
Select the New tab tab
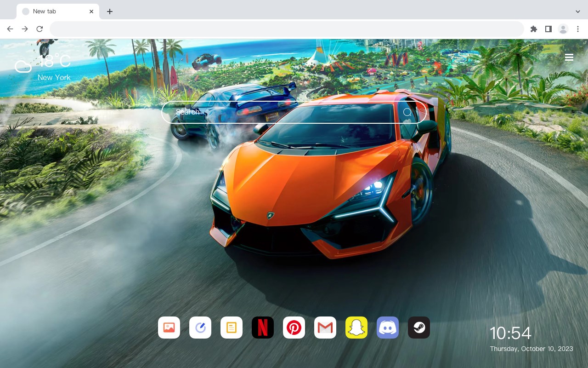[58, 11]
